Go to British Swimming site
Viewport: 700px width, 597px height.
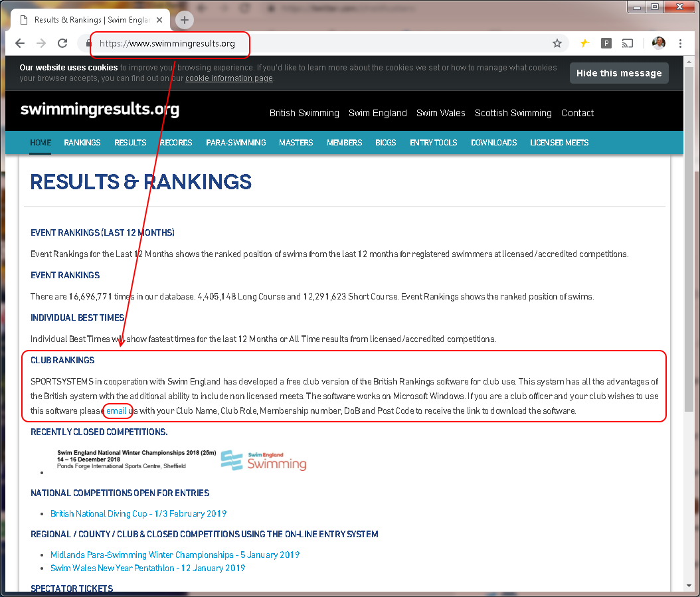pos(304,113)
